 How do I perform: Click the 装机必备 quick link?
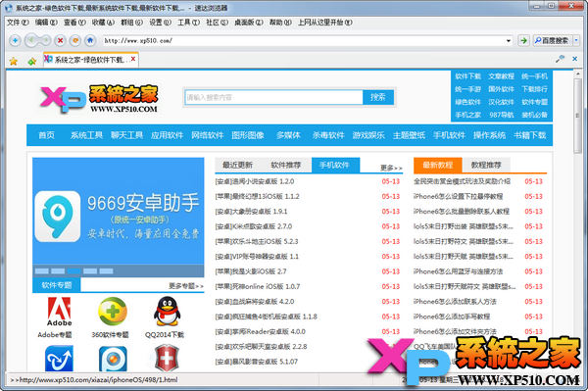[x=534, y=115]
